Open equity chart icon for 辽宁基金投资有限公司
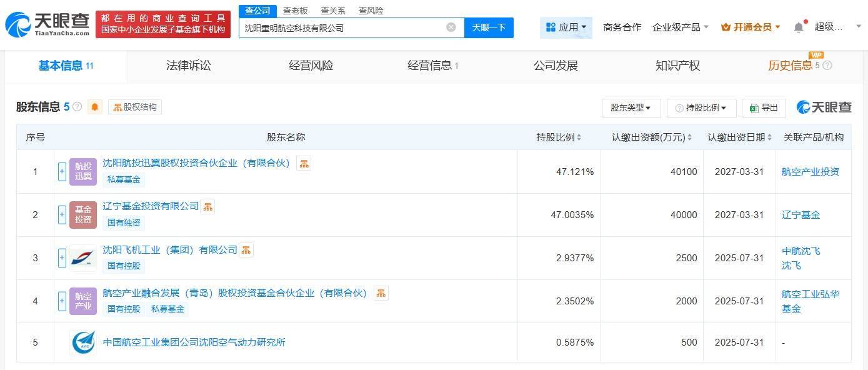This screenshot has height=370, width=868. point(207,206)
